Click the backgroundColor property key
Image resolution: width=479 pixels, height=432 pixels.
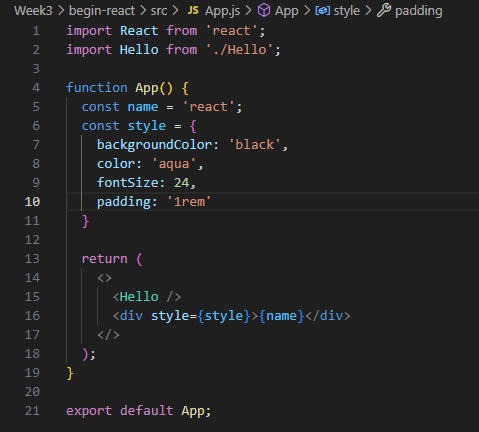154,145
